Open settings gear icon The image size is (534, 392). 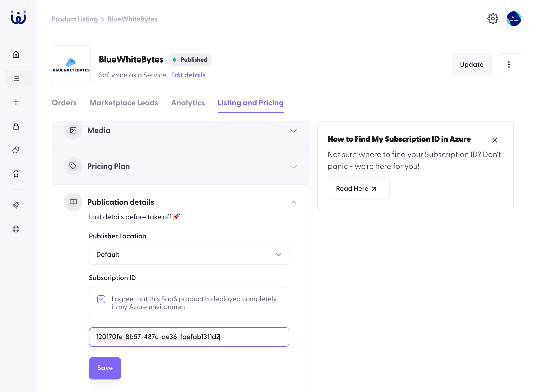tap(493, 19)
